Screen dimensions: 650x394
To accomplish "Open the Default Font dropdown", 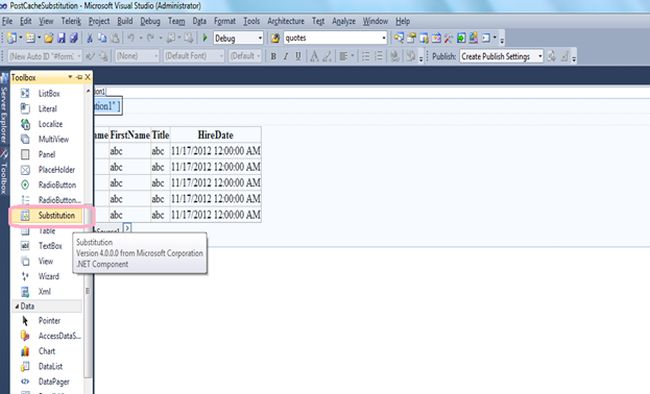I will 221,56.
